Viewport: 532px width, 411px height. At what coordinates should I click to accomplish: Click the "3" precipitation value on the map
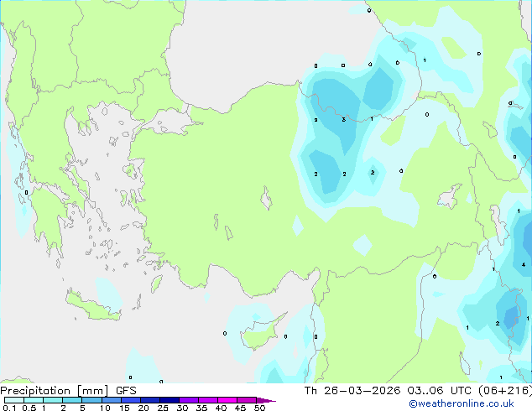tap(344, 120)
